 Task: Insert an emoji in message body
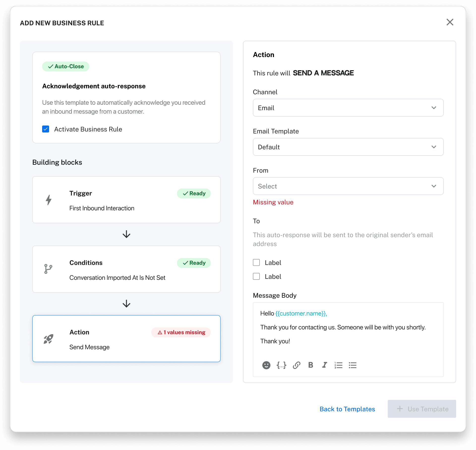click(x=266, y=365)
